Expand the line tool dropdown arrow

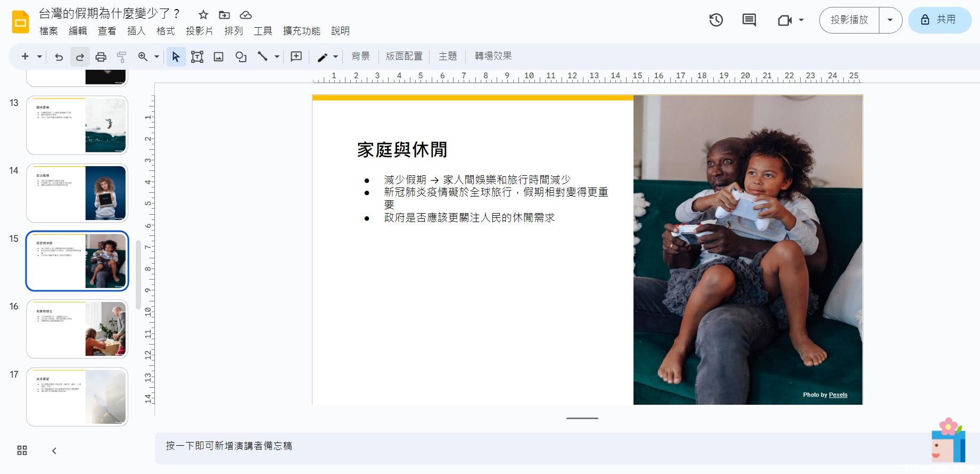click(277, 56)
